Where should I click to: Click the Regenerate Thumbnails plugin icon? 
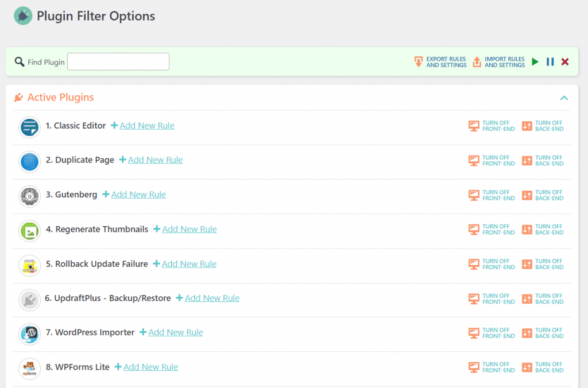tap(30, 231)
